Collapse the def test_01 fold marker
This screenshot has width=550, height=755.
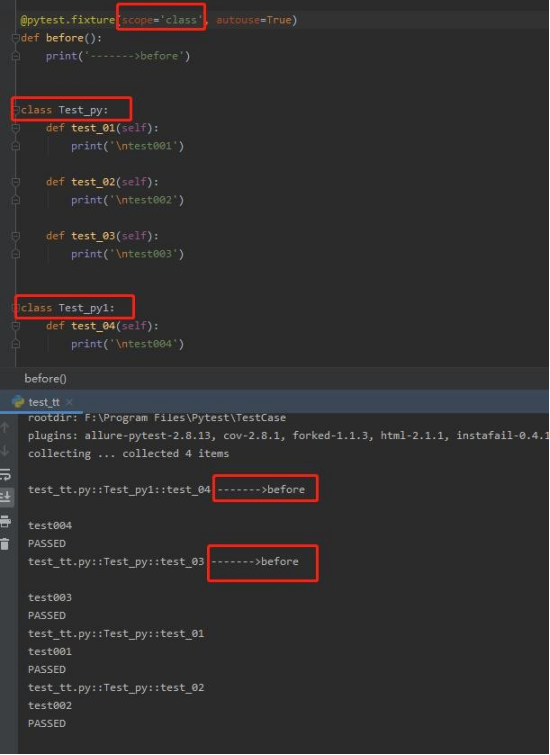click(15, 128)
